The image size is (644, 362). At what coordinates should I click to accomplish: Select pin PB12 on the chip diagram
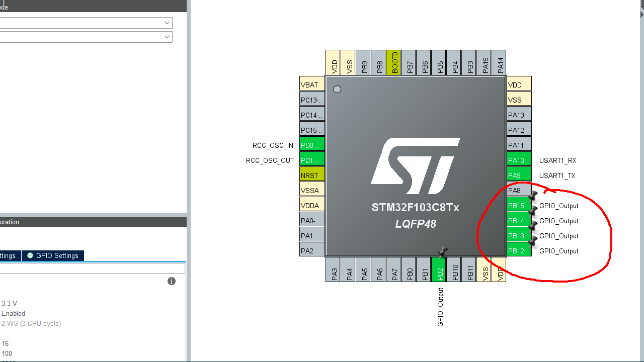pyautogui.click(x=516, y=251)
